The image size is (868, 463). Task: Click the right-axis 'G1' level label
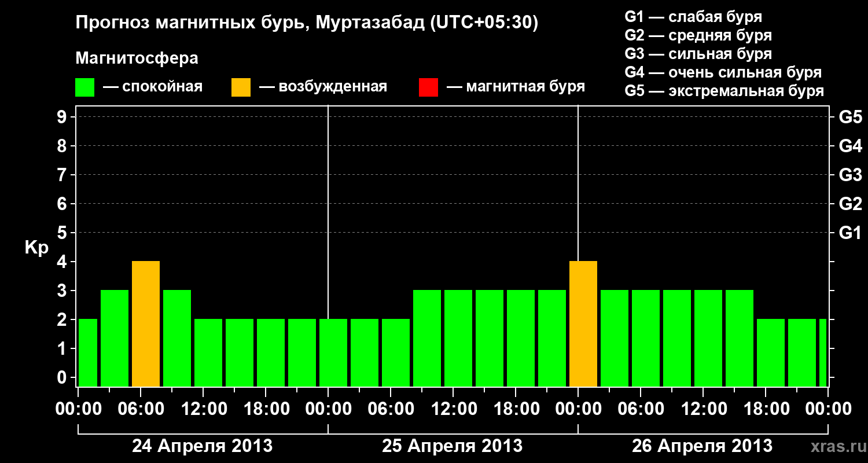click(851, 233)
